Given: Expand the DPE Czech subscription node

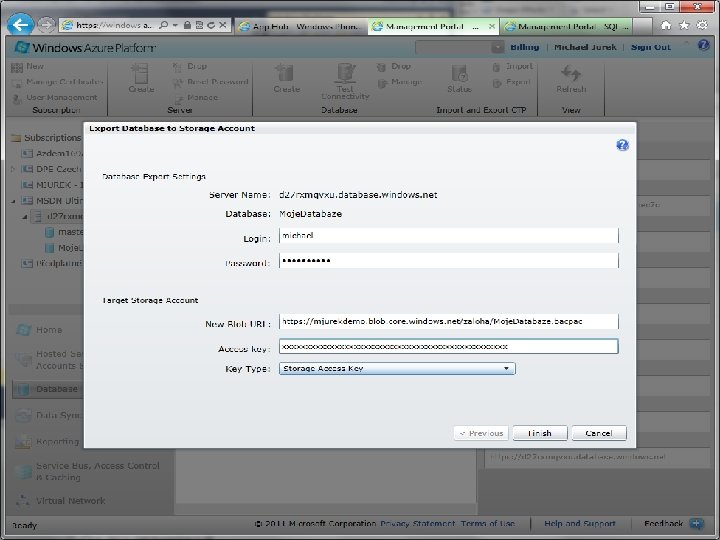Looking at the screenshot, I should click(13, 169).
